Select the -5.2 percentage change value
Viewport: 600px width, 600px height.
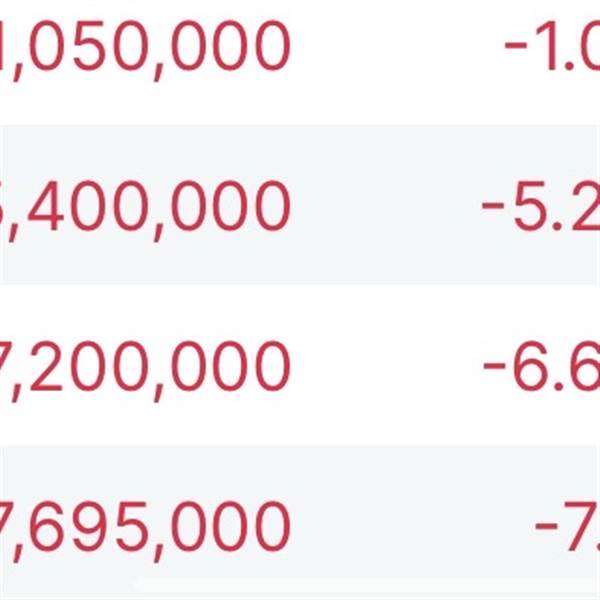click(x=542, y=206)
